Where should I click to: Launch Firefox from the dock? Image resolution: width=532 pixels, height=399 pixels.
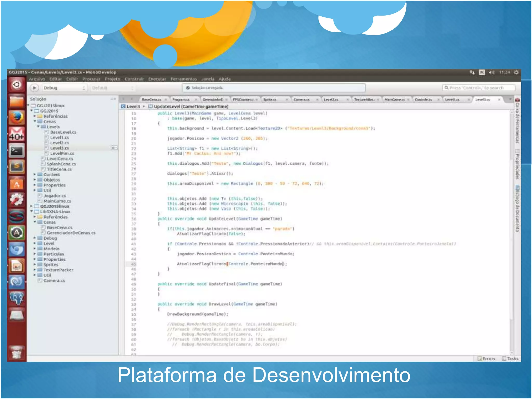(x=17, y=117)
